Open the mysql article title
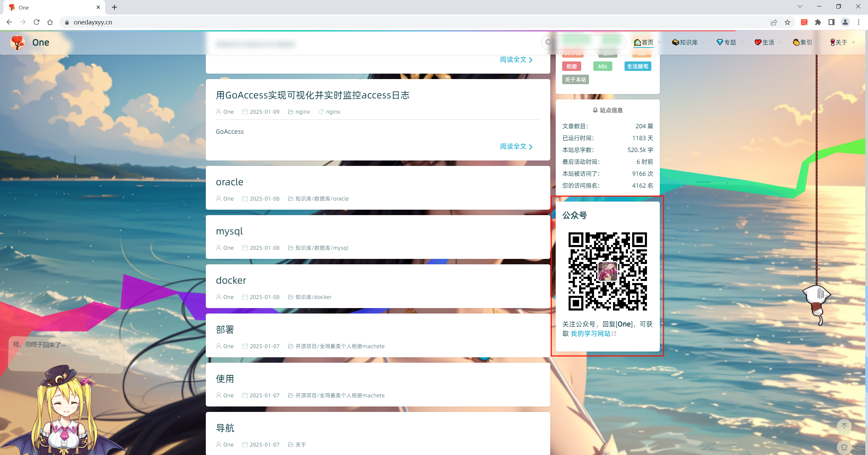Image resolution: width=868 pixels, height=455 pixels. (230, 231)
